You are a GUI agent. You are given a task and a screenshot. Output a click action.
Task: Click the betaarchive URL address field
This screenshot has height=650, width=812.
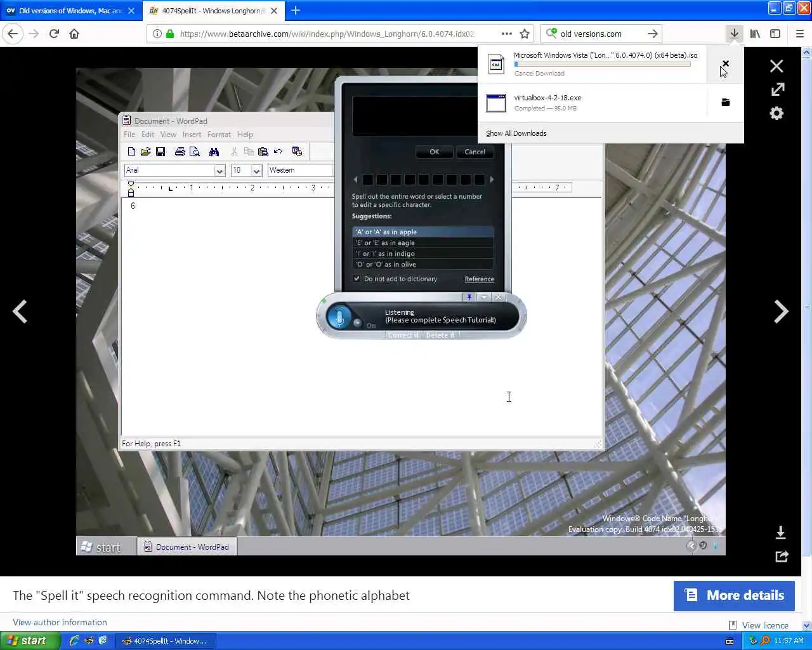[327, 34]
